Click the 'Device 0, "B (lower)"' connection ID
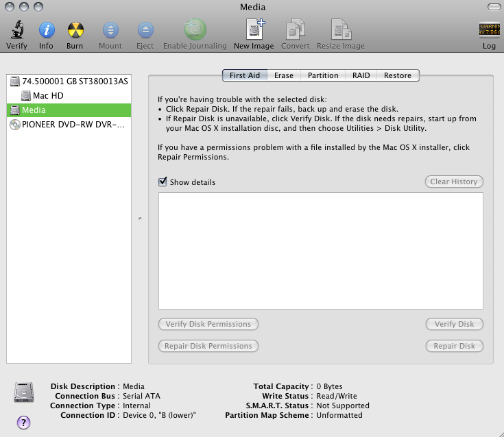This screenshot has width=504, height=437. pyautogui.click(x=159, y=415)
